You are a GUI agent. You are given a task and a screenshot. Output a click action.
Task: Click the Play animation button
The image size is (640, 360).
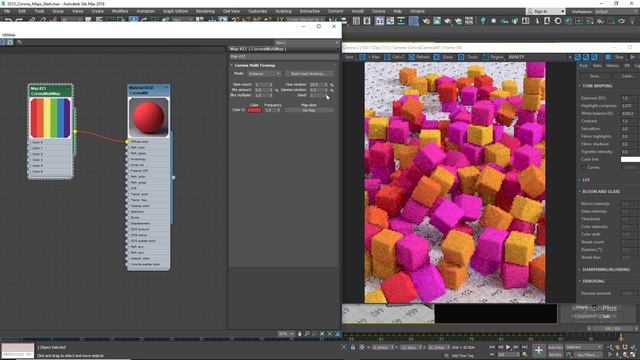(508, 347)
